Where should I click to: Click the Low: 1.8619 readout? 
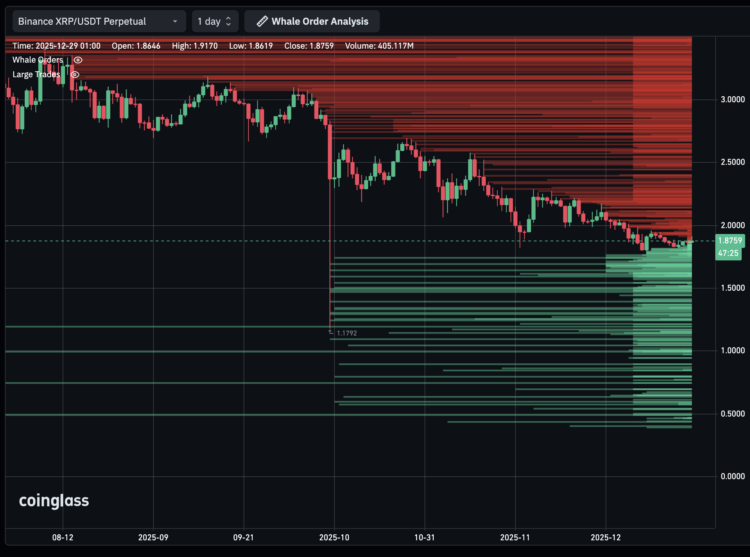pyautogui.click(x=251, y=46)
